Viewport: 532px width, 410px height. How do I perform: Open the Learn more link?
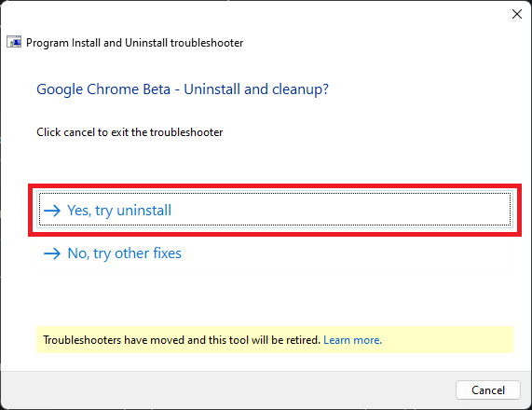click(352, 340)
